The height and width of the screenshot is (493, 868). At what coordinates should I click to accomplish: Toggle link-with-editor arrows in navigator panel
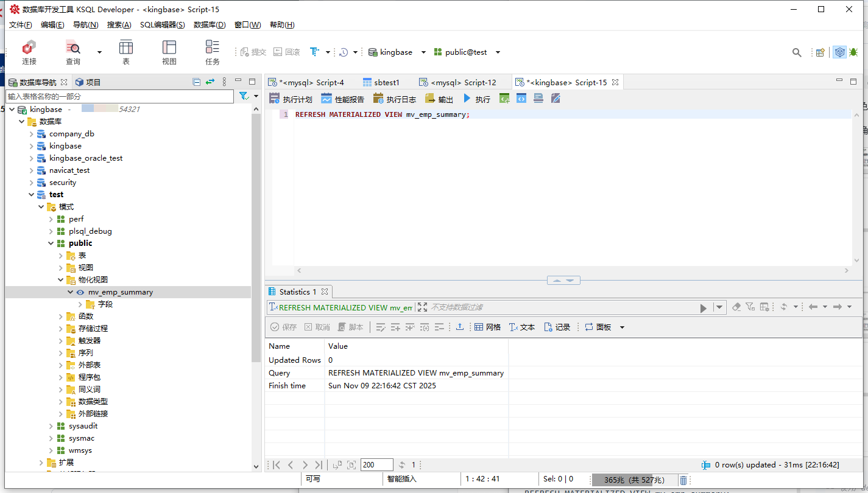click(x=210, y=82)
